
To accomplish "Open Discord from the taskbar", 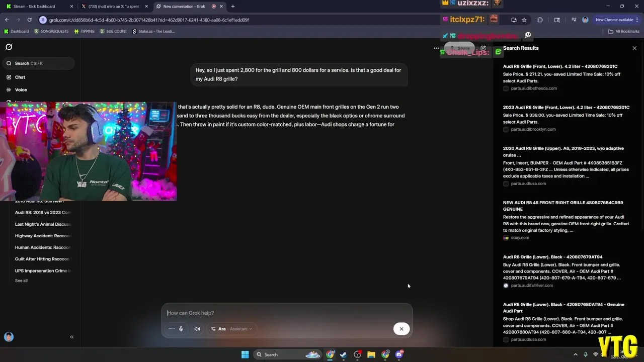I will pos(399,354).
